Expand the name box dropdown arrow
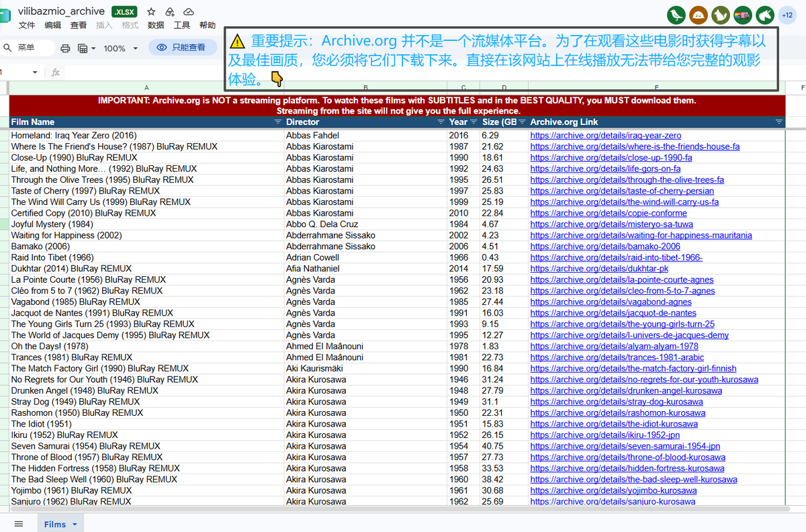Screen dimensions: 806x532 click(x=35, y=72)
